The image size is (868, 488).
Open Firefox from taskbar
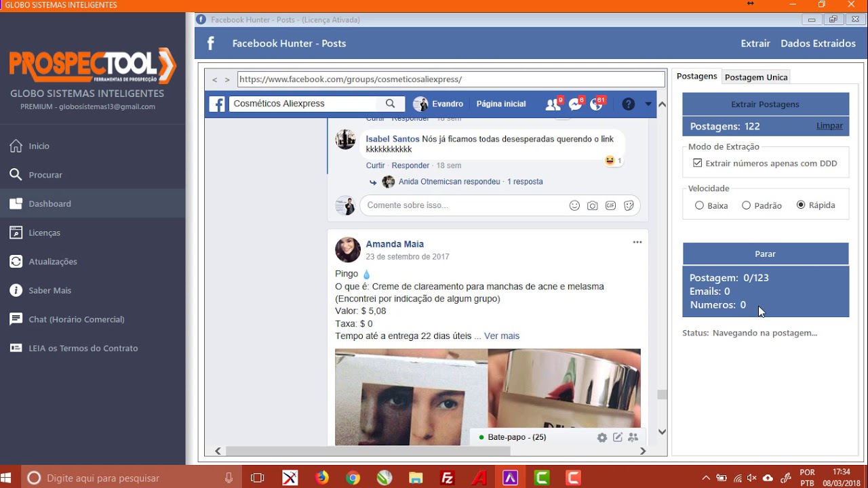(x=322, y=478)
